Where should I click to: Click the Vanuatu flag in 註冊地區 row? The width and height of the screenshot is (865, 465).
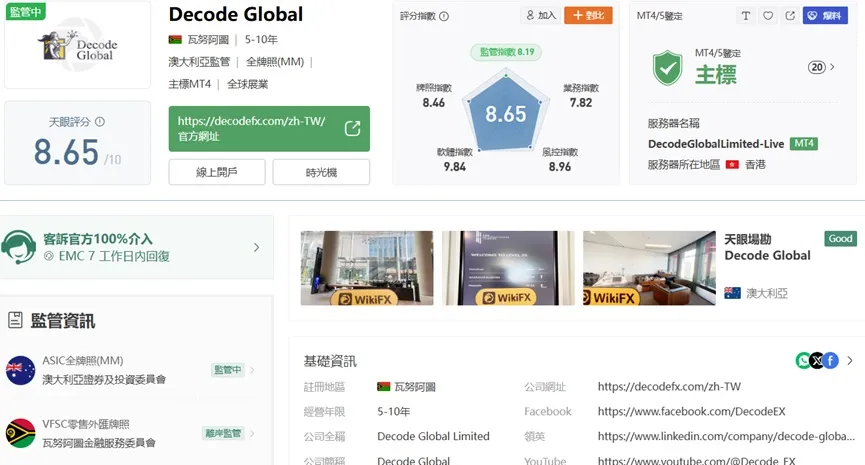[x=383, y=387]
